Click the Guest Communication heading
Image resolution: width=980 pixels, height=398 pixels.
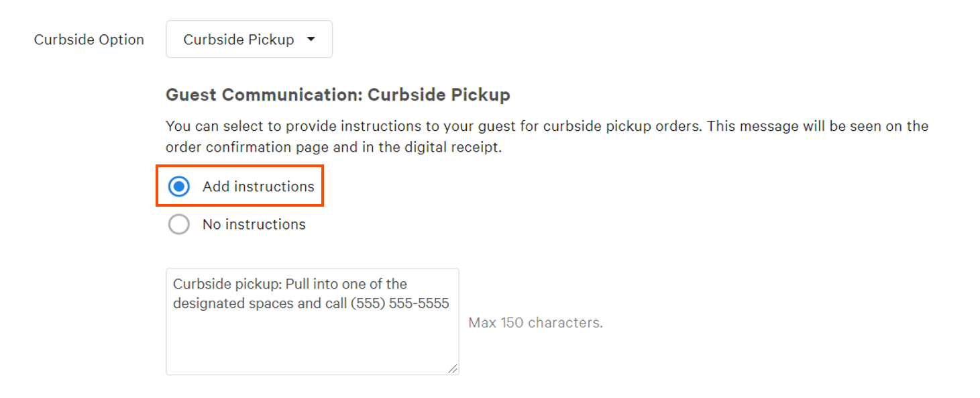pyautogui.click(x=338, y=95)
